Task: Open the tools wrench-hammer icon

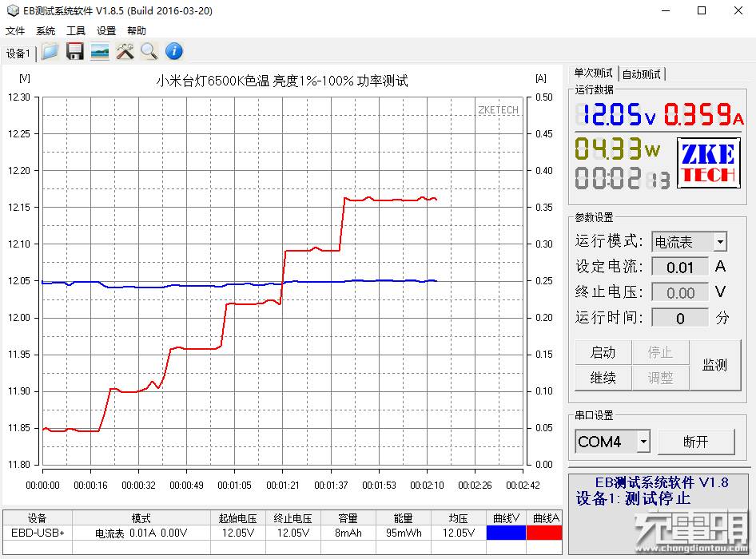Action: pyautogui.click(x=125, y=51)
